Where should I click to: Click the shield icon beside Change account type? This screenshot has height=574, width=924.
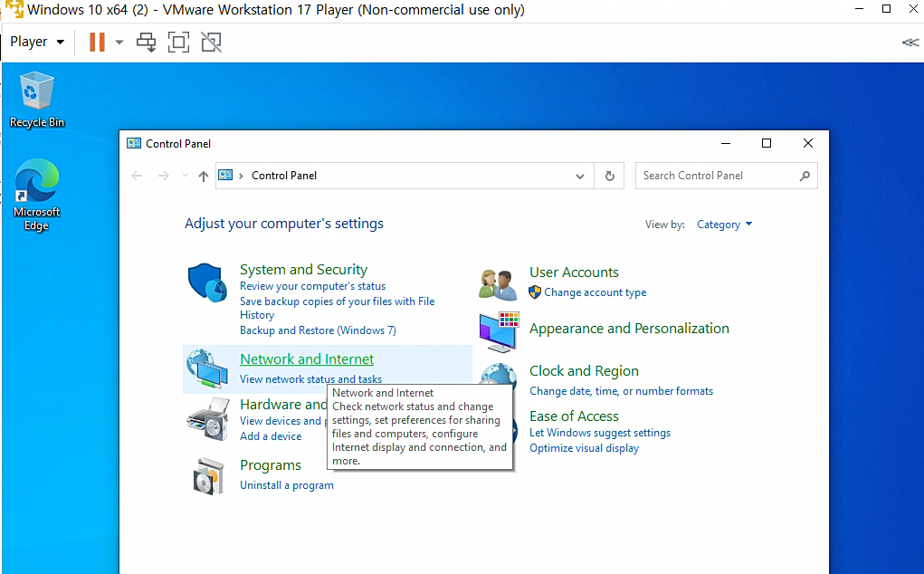pos(535,292)
